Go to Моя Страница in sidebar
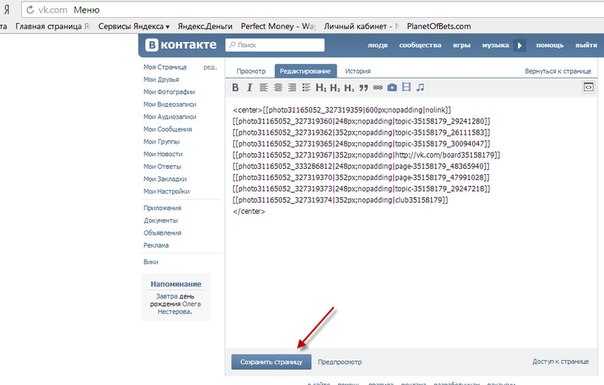Screen dimensions: 604x385 (165, 67)
